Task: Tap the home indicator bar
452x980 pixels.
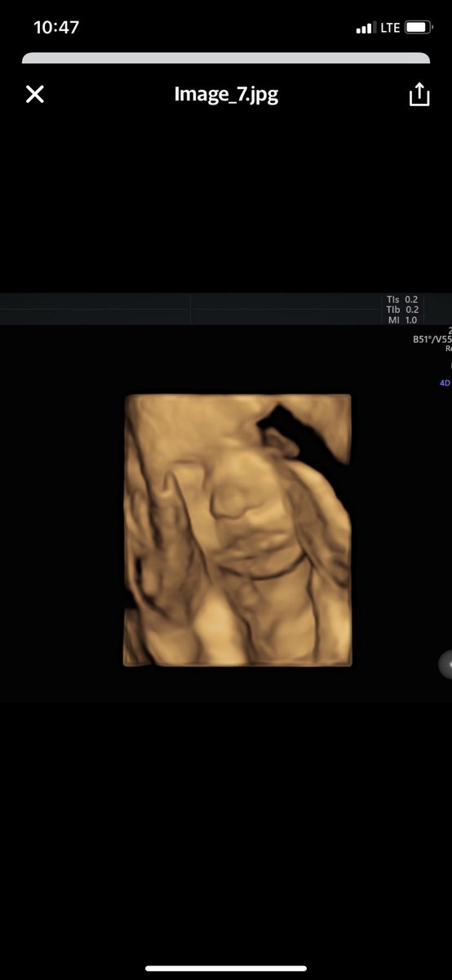Action: 226,969
